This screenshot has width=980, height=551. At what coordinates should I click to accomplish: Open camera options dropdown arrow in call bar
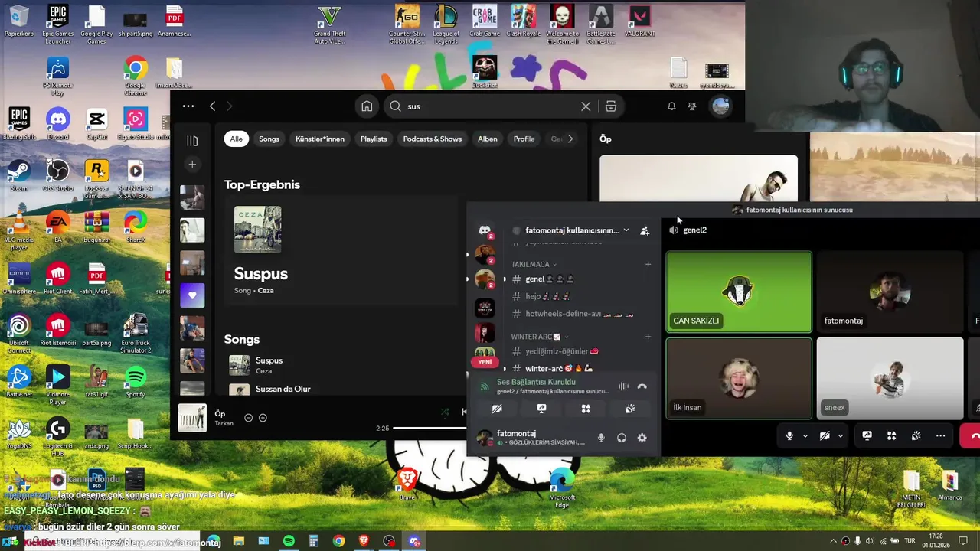tap(840, 435)
